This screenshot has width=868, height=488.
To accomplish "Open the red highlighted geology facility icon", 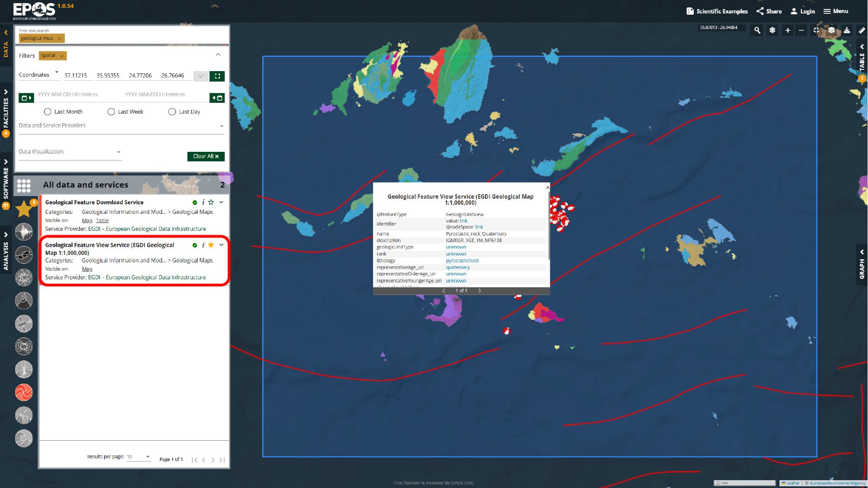I will (24, 392).
